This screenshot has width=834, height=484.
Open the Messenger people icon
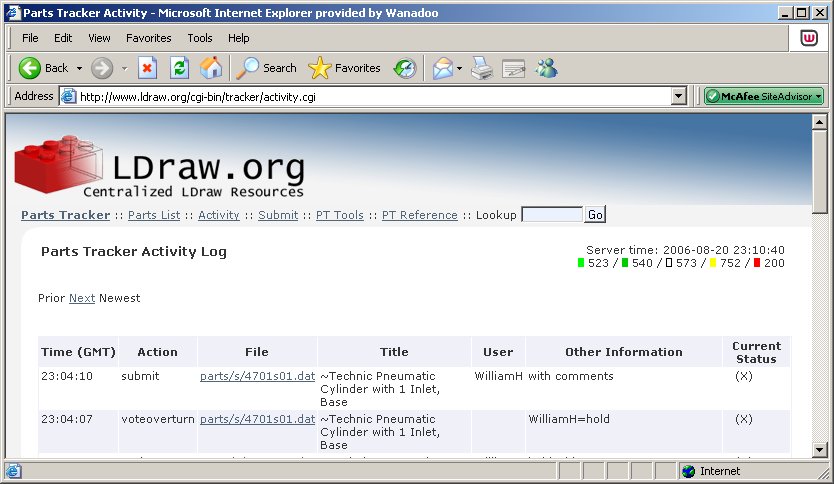click(546, 68)
